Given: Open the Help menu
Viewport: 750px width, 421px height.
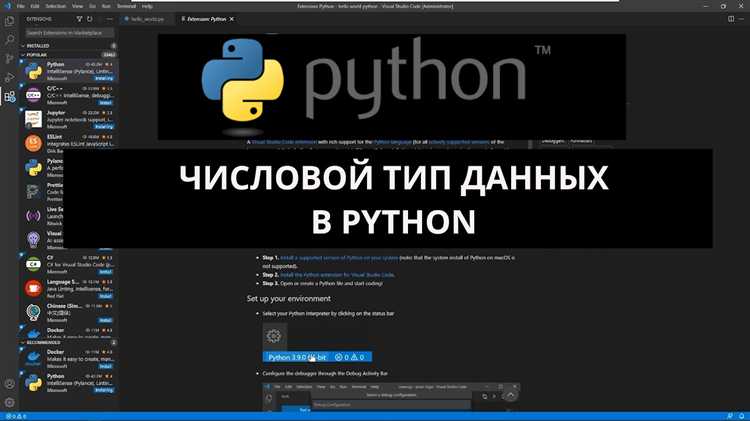Looking at the screenshot, I should tap(147, 7).
